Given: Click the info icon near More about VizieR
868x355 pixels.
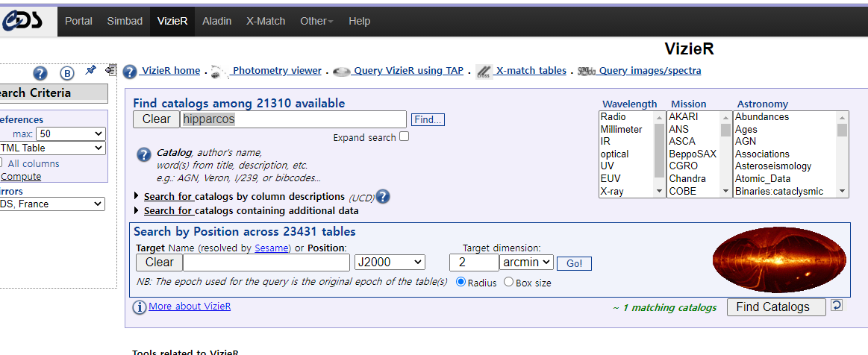Looking at the screenshot, I should [139, 307].
